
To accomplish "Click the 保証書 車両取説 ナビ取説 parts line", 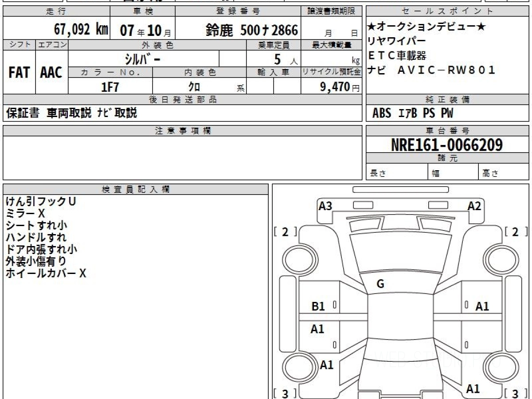I will coord(71,113).
